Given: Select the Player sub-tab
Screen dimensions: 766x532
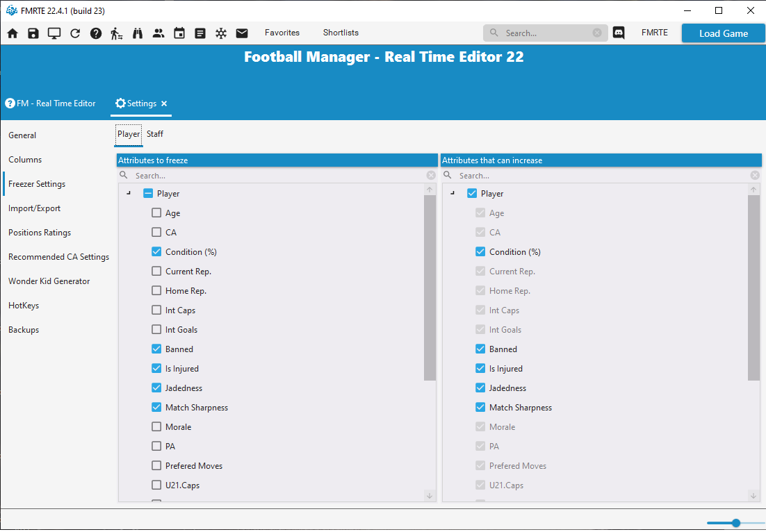Looking at the screenshot, I should (129, 134).
